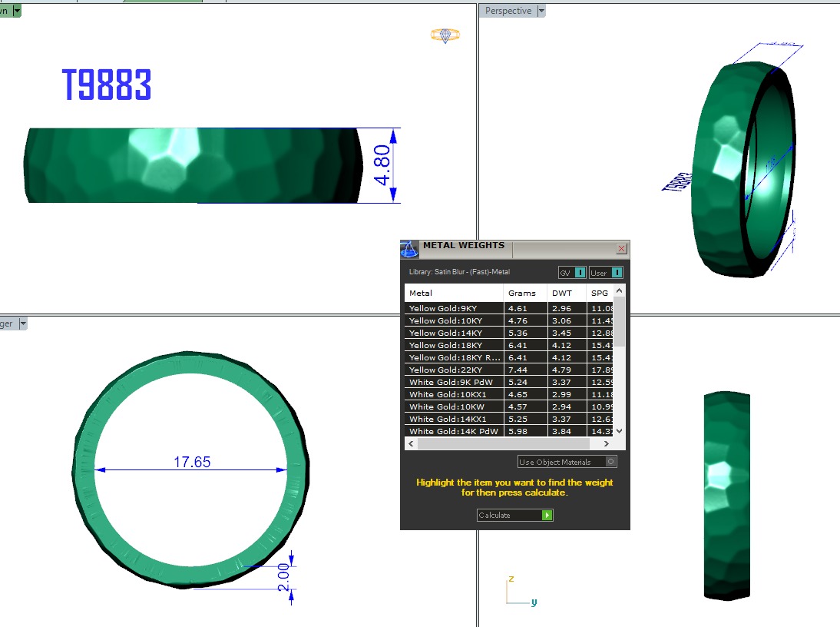This screenshot has height=627, width=840.
Task: Open the Perspective viewport dropdown arrow
Action: point(541,11)
